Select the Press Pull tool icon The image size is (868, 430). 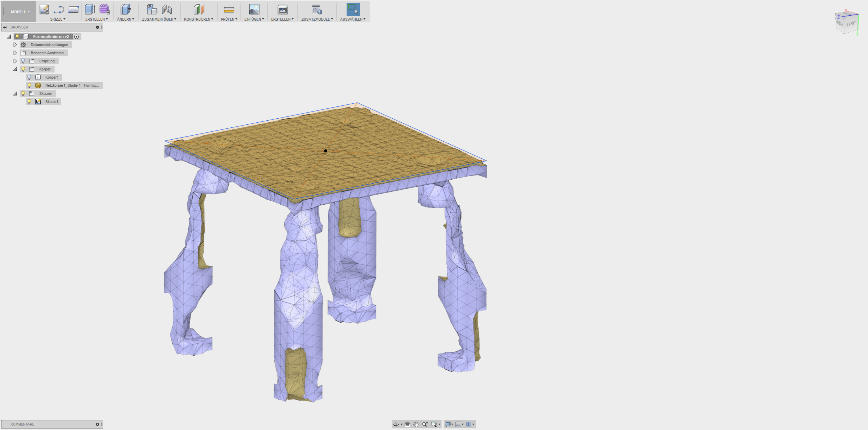tap(125, 9)
